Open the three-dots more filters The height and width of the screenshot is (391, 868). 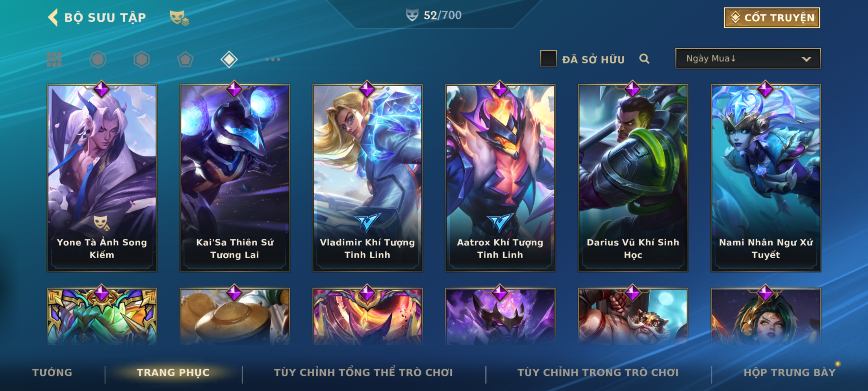(273, 59)
